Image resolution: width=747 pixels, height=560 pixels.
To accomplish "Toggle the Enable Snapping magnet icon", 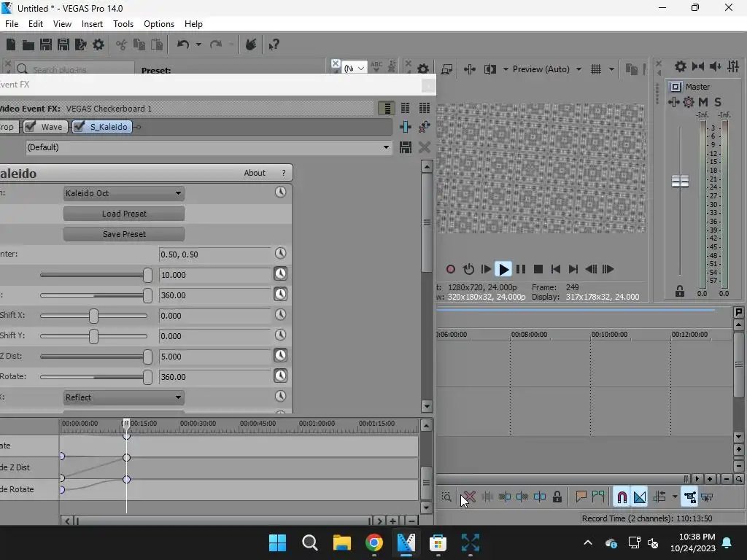I will [x=622, y=497].
